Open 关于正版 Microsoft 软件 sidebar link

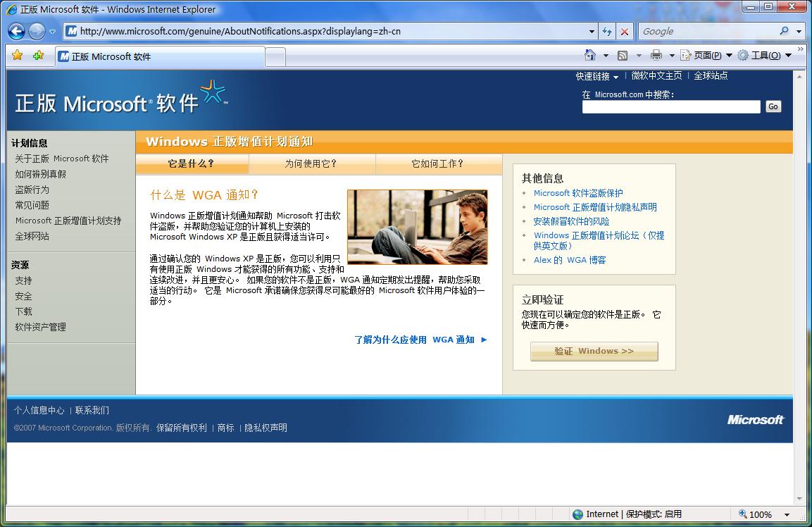(62, 159)
